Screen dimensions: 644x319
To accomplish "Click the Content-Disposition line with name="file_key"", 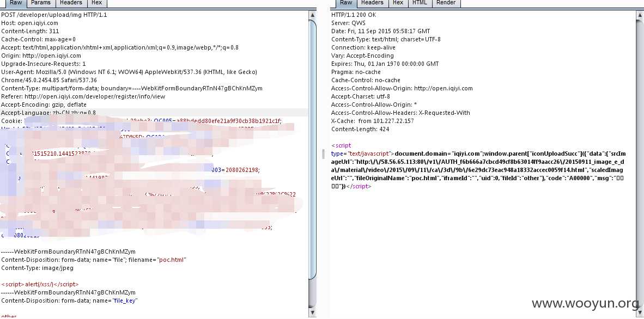I will tap(69, 300).
